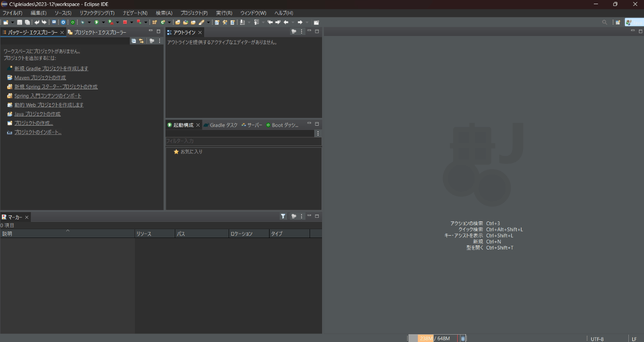This screenshot has height=342, width=644.
Task: Switch to サーバー tab
Action: pos(252,125)
